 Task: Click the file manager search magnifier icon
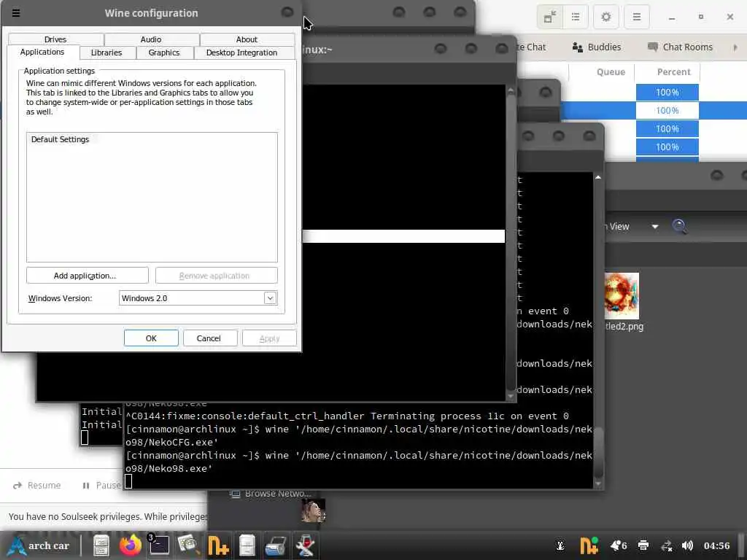point(679,227)
